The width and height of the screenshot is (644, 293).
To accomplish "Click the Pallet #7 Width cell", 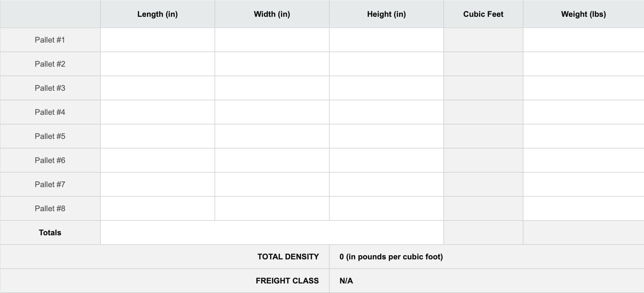I will (x=272, y=184).
